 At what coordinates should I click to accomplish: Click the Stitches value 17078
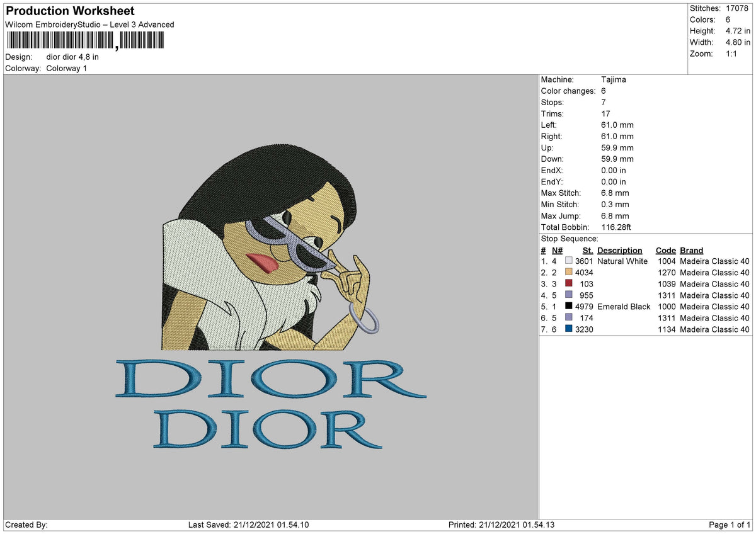click(736, 8)
